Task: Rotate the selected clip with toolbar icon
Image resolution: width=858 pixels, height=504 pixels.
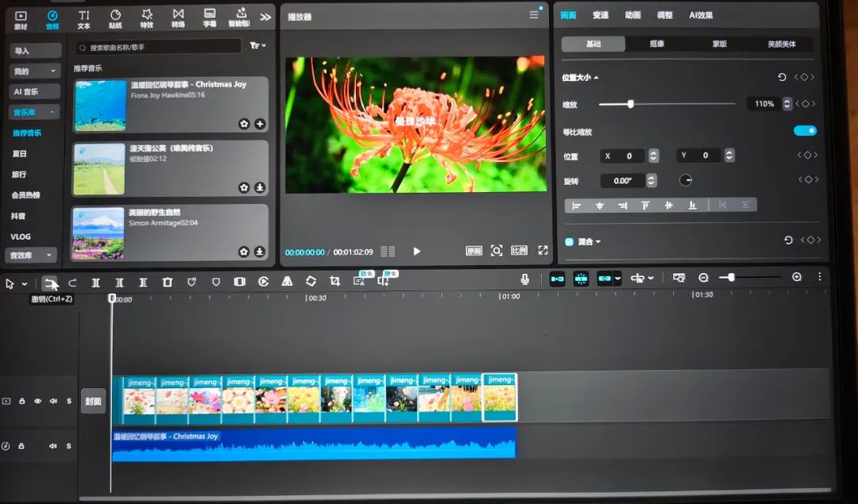Action: click(311, 281)
